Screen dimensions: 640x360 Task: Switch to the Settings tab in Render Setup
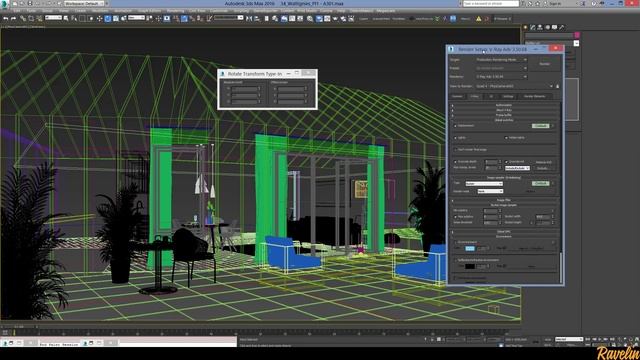[x=508, y=96]
